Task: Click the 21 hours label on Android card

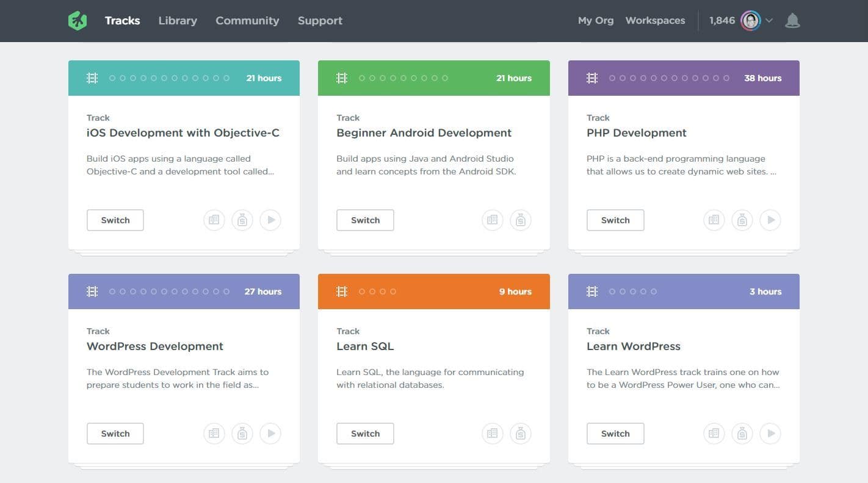Action: coord(514,78)
